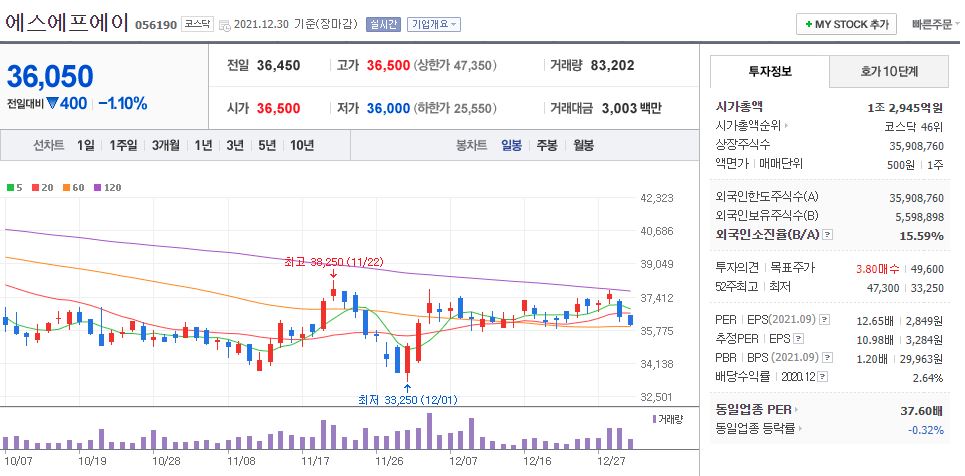Click the current price 36,050
This screenshot has width=965, height=476.
pyautogui.click(x=50, y=76)
